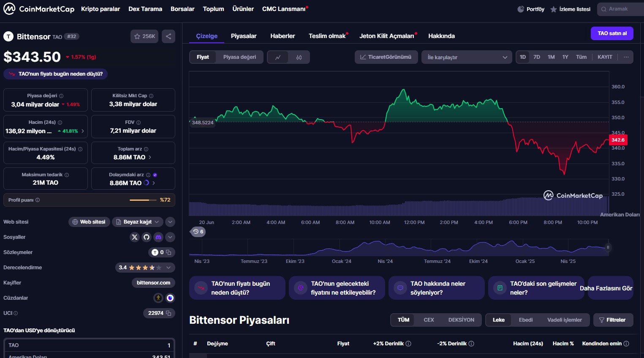Viewport: 644px width, 358px height.
Task: Click the info icon beside Kendinden emin
Action: [x=626, y=344]
